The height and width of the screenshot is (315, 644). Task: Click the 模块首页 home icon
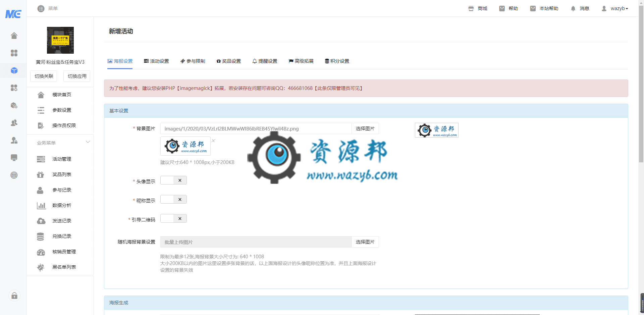click(41, 95)
